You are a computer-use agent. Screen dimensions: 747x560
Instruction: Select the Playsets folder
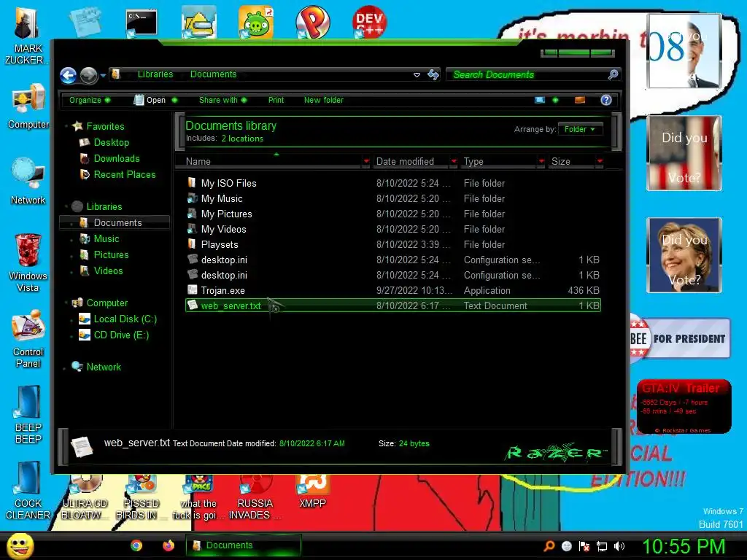pos(219,244)
